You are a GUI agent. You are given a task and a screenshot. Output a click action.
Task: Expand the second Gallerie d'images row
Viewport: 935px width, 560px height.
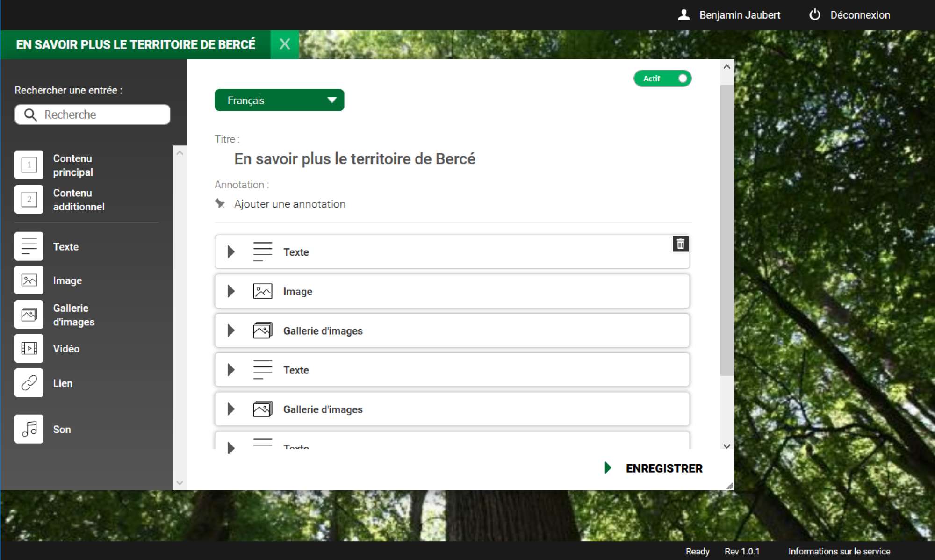pyautogui.click(x=231, y=409)
